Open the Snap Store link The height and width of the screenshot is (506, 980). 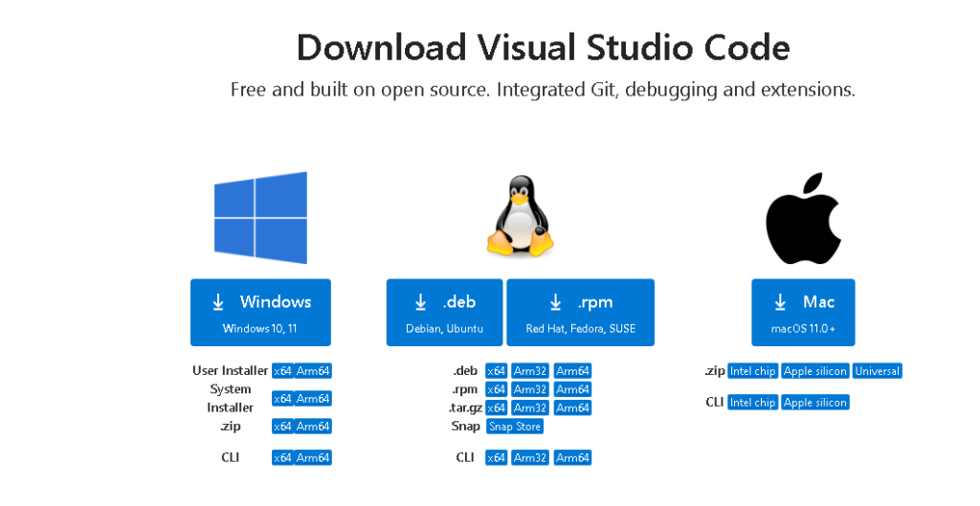pyautogui.click(x=515, y=427)
